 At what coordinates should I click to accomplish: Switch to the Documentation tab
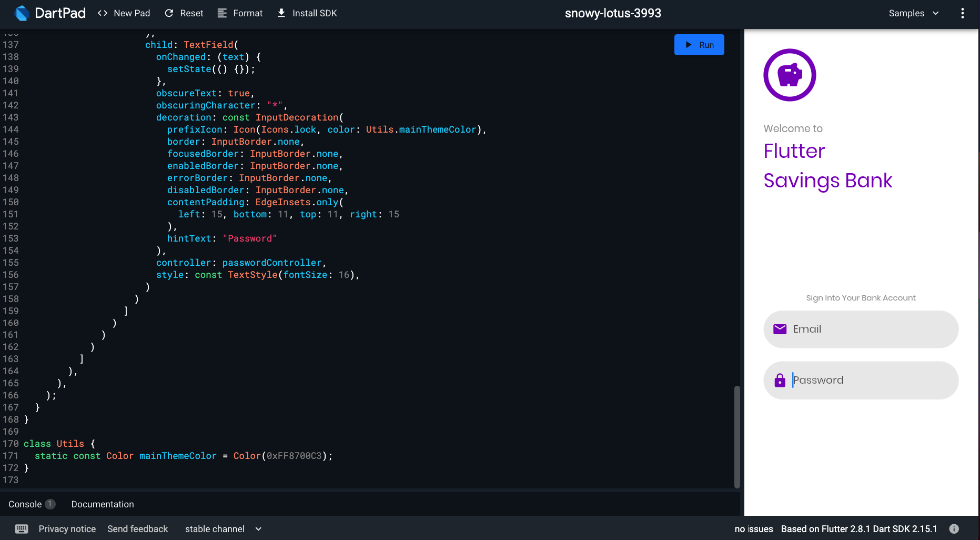point(103,504)
